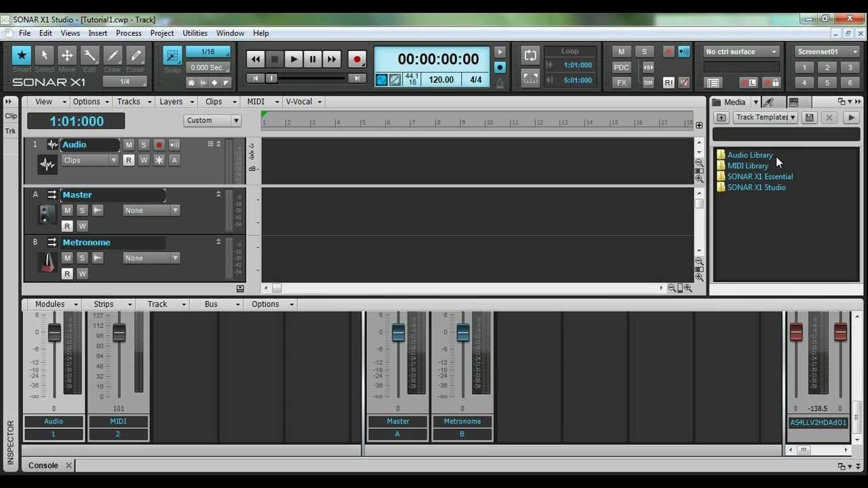Image resolution: width=868 pixels, height=488 pixels.
Task: Open the SONAR X1 Essential folder
Action: coord(760,177)
